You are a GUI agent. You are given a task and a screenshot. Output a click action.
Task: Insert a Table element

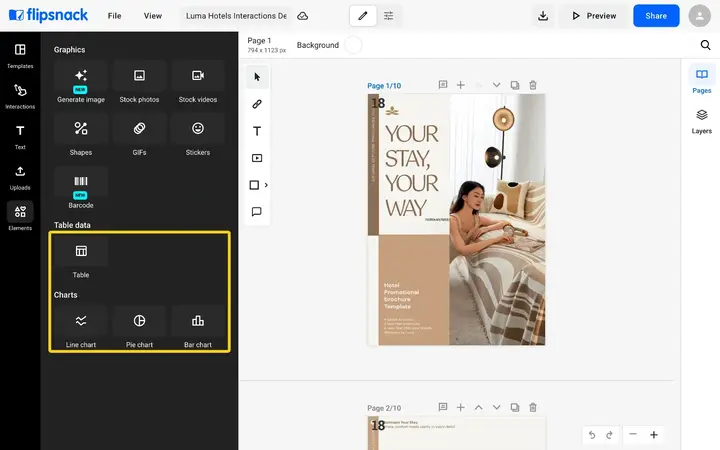pos(81,259)
